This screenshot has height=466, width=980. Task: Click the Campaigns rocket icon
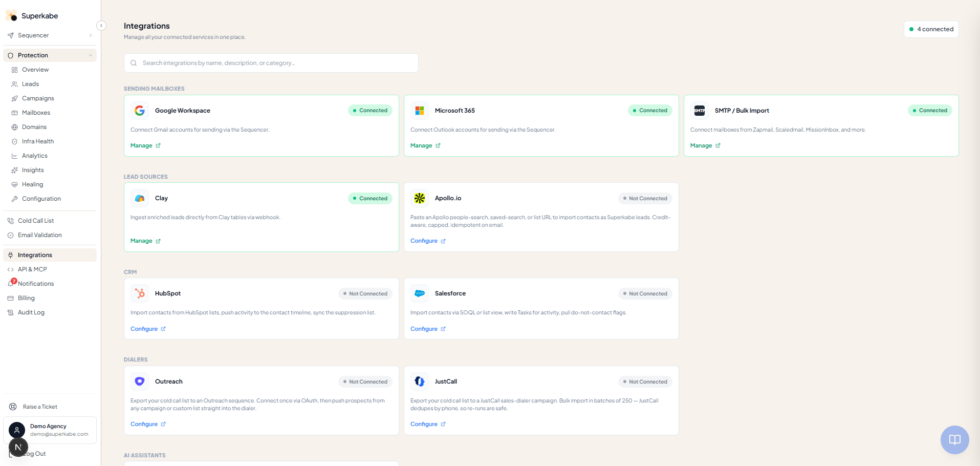point(14,98)
